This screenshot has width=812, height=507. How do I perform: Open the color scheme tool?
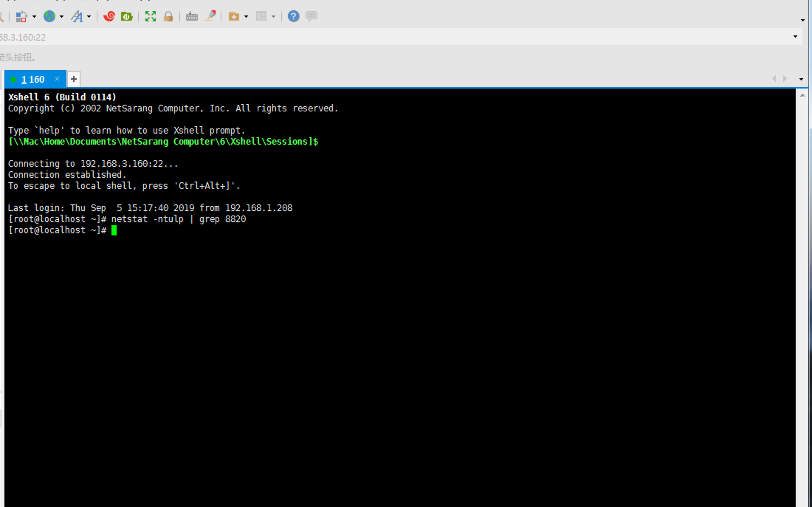point(21,17)
